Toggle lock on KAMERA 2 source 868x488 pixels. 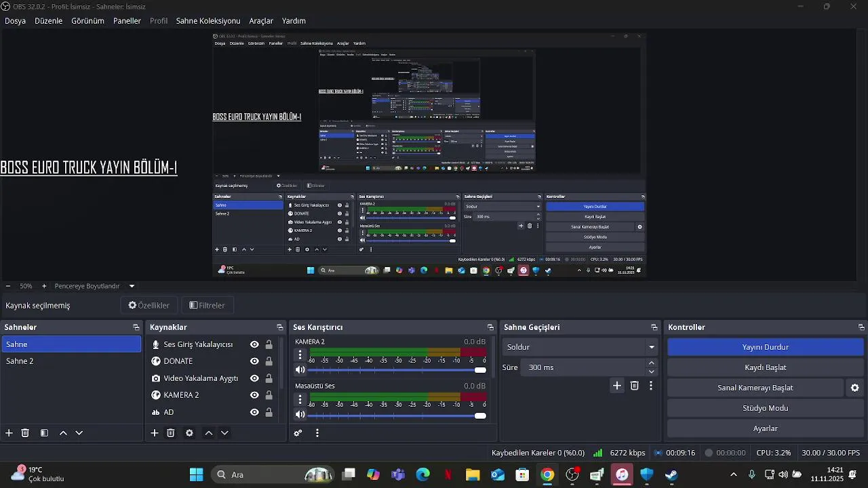269,395
